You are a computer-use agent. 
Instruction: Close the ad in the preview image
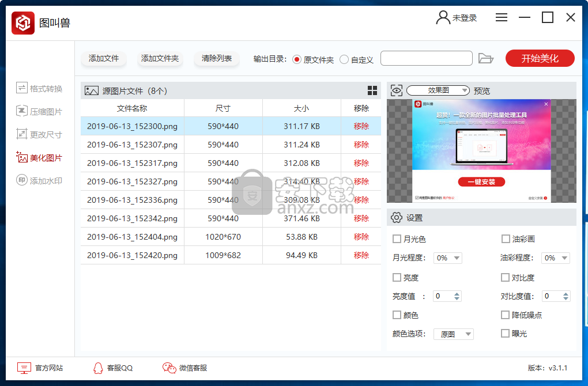click(x=546, y=104)
